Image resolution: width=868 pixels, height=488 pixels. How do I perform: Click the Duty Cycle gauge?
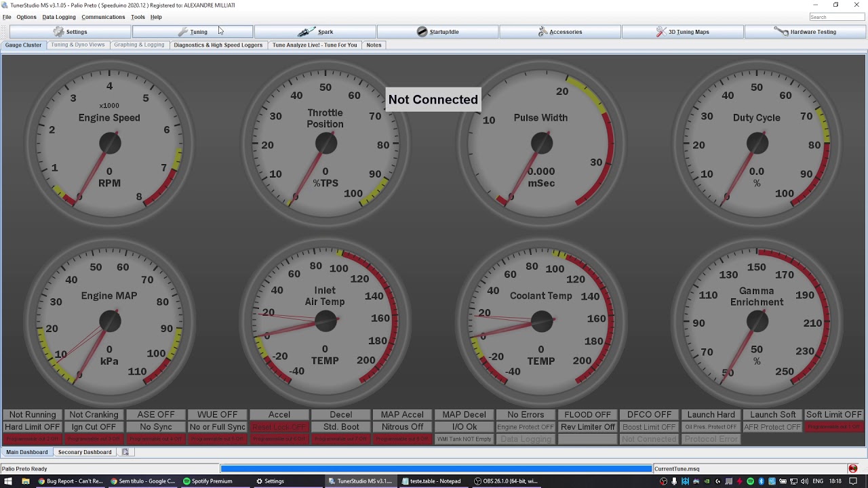(757, 142)
